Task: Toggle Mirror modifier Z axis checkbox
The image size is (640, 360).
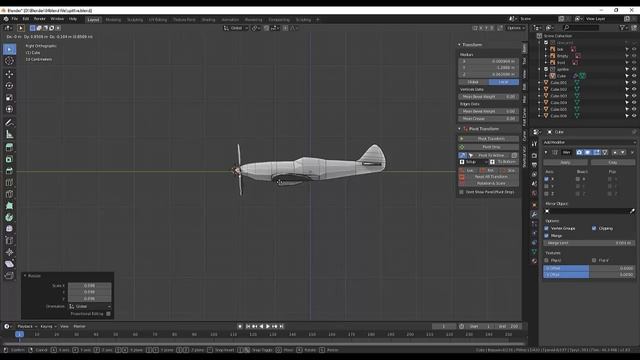Action: [547, 193]
